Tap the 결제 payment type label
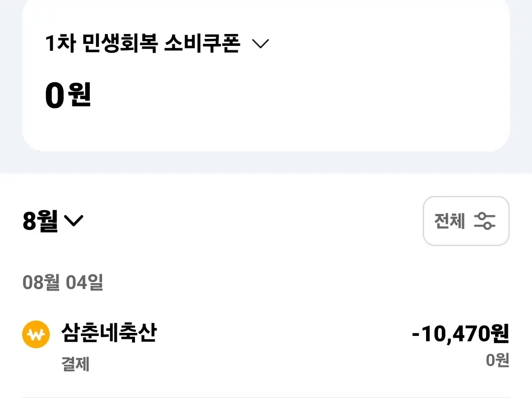This screenshot has height=398, width=532. coord(75,363)
